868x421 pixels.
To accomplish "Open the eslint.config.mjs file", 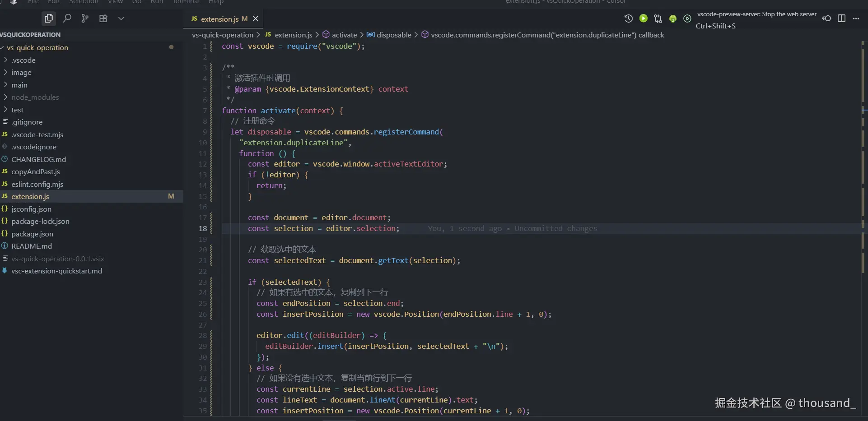I will [92, 184].
